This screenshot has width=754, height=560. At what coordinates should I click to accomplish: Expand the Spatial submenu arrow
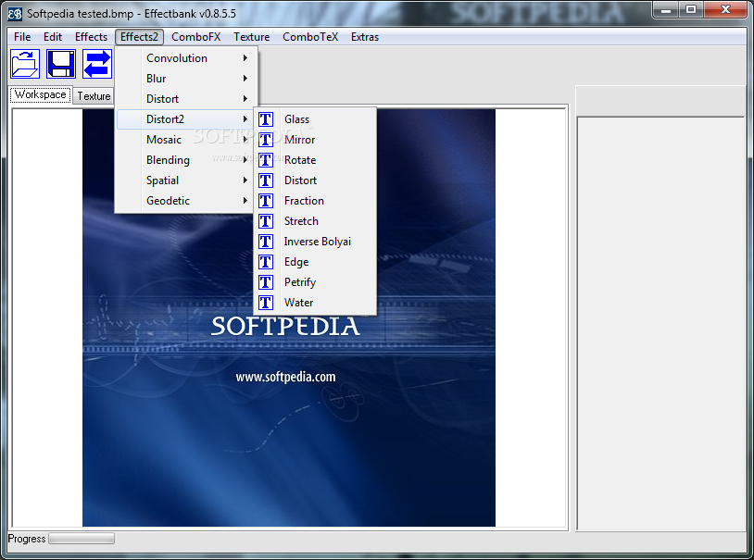coord(245,180)
